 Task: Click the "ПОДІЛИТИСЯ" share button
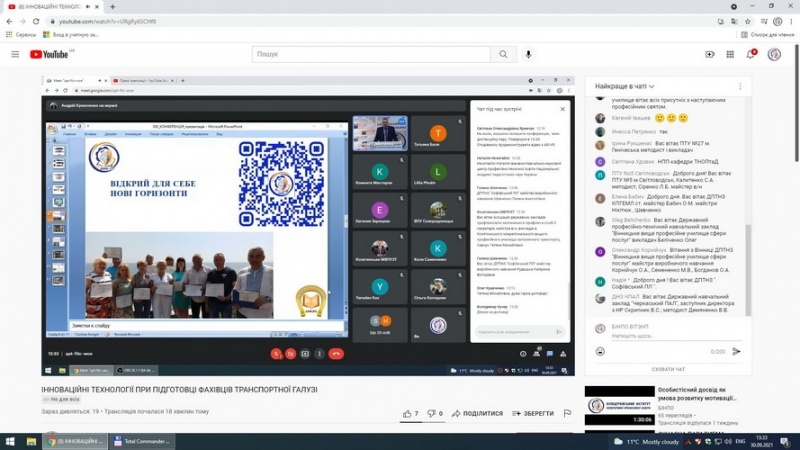[477, 413]
